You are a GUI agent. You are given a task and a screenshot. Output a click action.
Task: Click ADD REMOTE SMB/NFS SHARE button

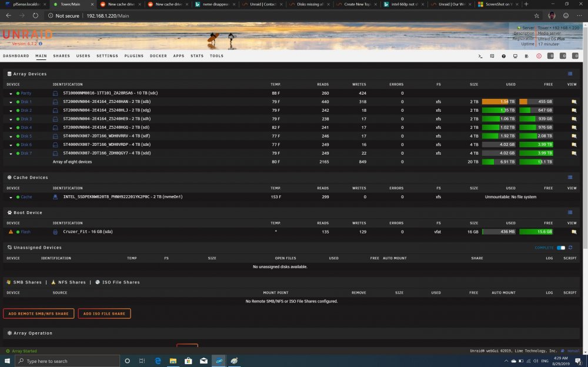[39, 313]
